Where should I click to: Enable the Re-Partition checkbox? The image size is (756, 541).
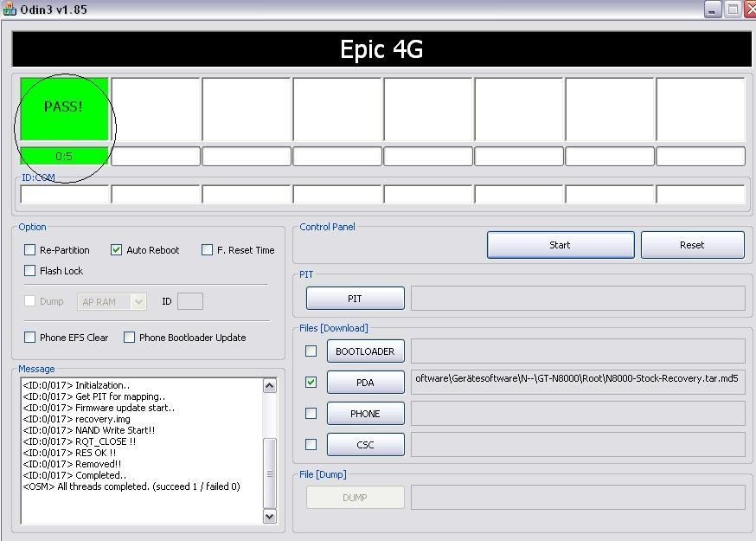30,250
